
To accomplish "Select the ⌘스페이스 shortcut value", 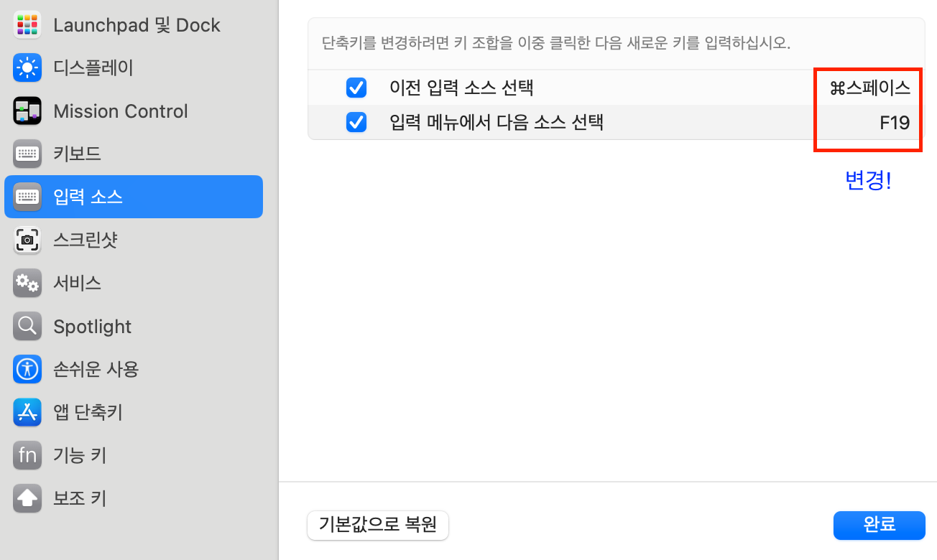I will click(x=870, y=88).
